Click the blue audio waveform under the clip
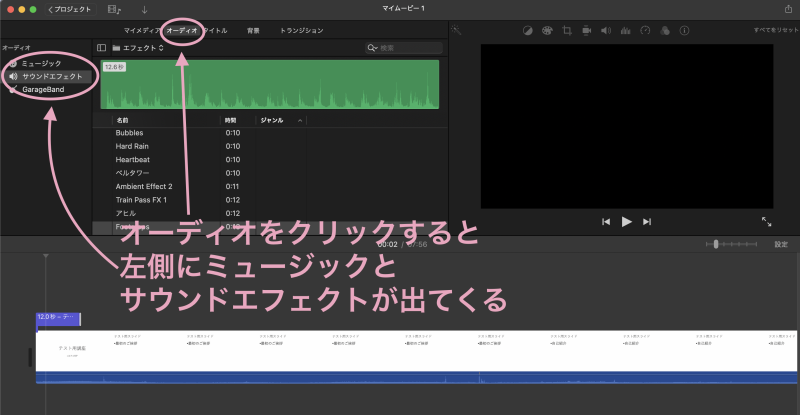Screen dimensions: 800x415 (416, 378)
